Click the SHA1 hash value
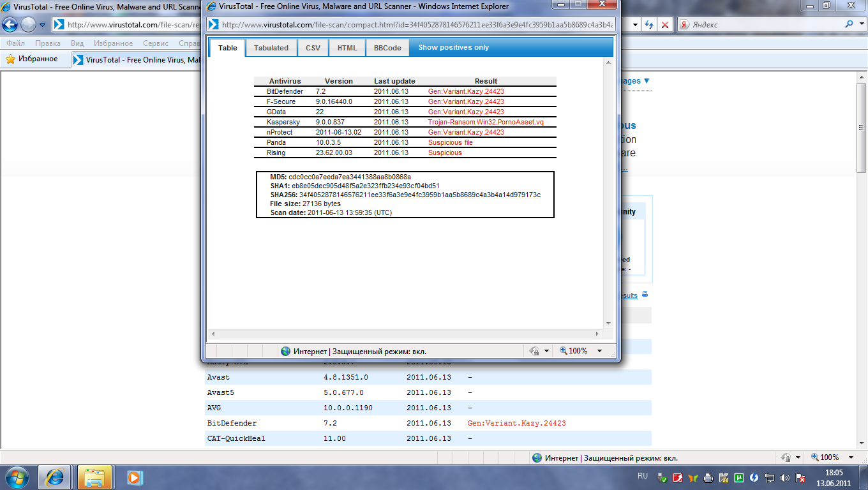 365,186
